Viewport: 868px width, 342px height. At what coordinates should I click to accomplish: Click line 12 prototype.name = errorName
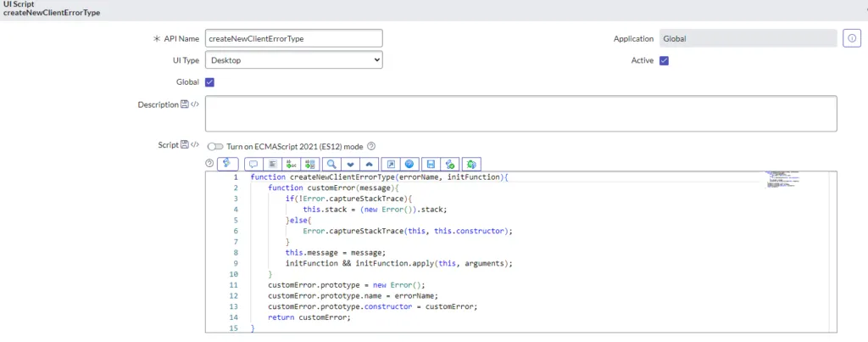click(x=353, y=296)
